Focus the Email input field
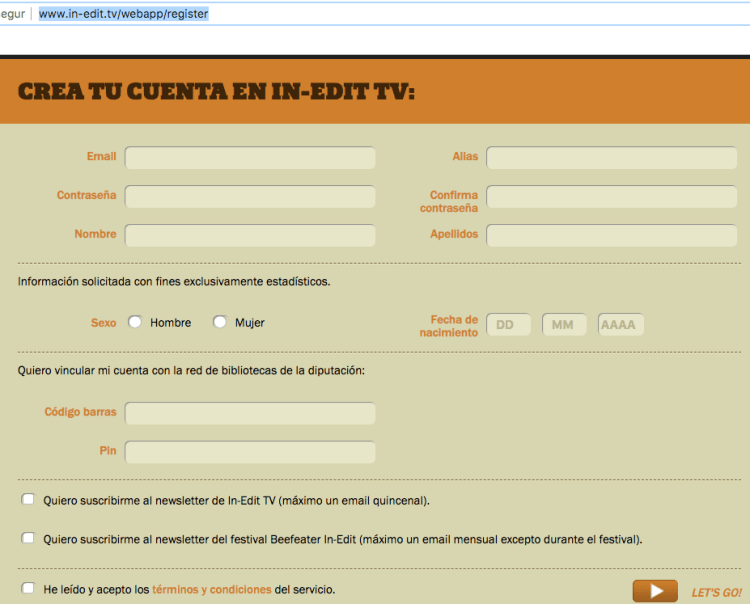750x604 pixels. click(x=250, y=157)
